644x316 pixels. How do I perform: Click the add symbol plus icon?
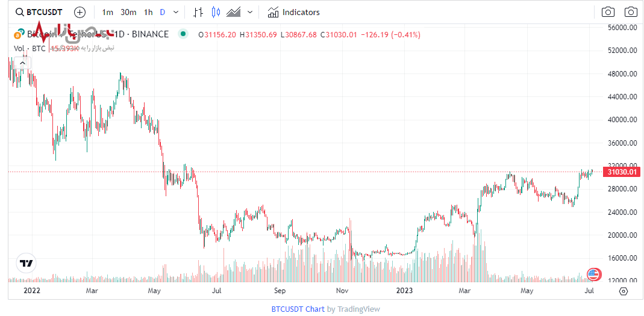(x=80, y=12)
